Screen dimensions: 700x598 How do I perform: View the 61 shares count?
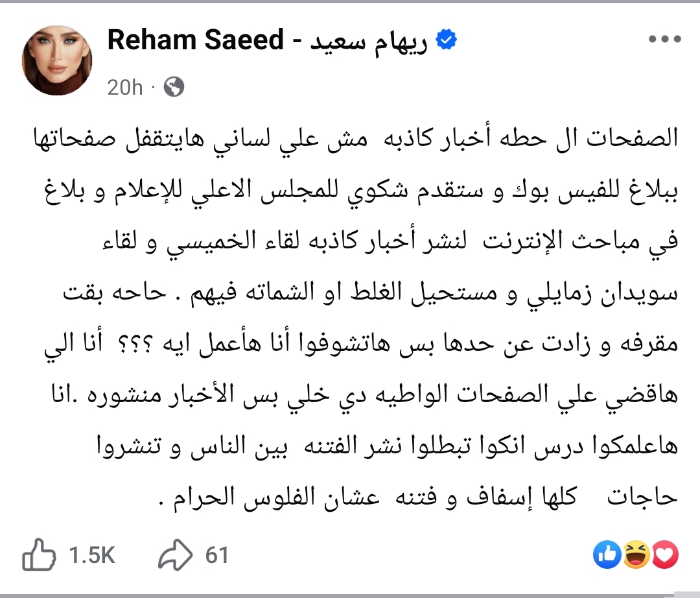(217, 556)
